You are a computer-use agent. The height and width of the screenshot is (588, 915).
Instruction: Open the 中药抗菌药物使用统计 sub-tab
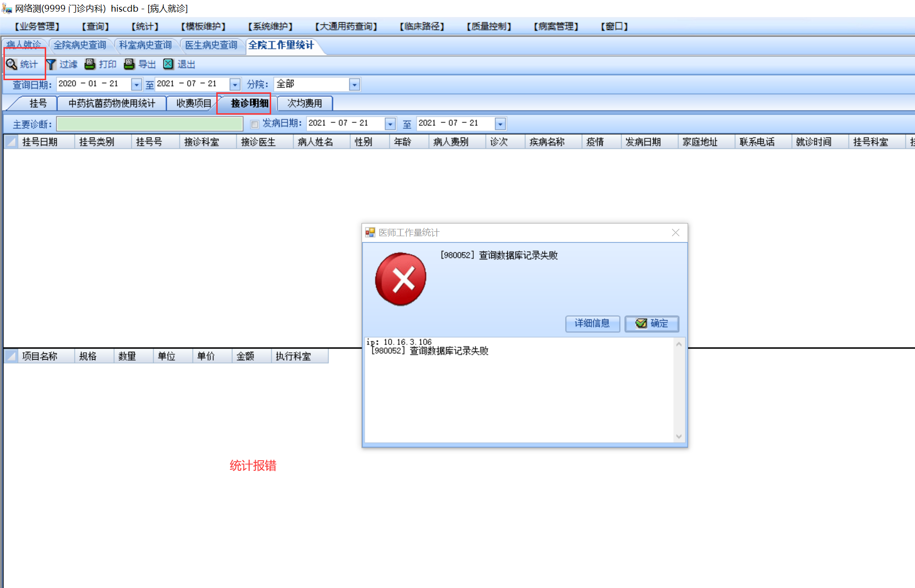pyautogui.click(x=112, y=104)
